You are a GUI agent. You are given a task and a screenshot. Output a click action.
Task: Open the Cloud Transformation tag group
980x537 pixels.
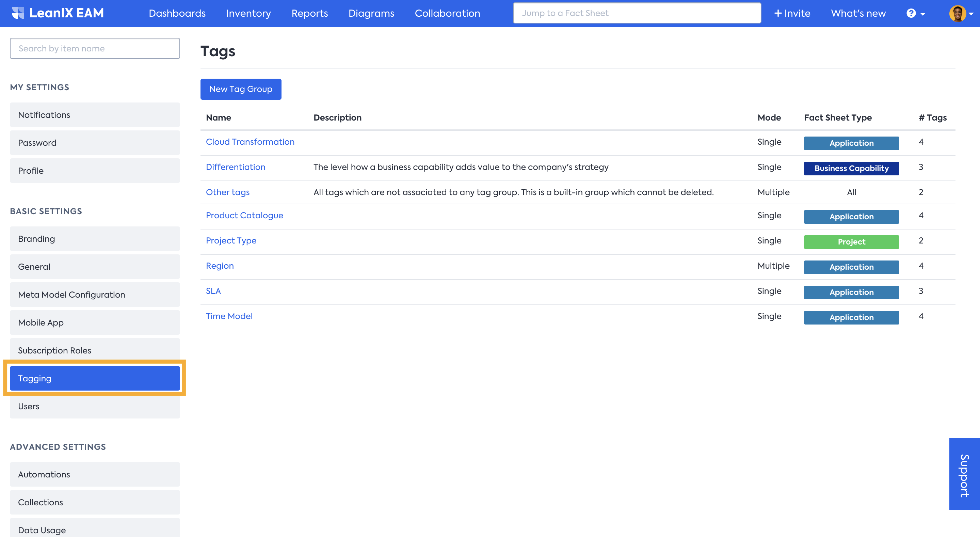click(250, 142)
